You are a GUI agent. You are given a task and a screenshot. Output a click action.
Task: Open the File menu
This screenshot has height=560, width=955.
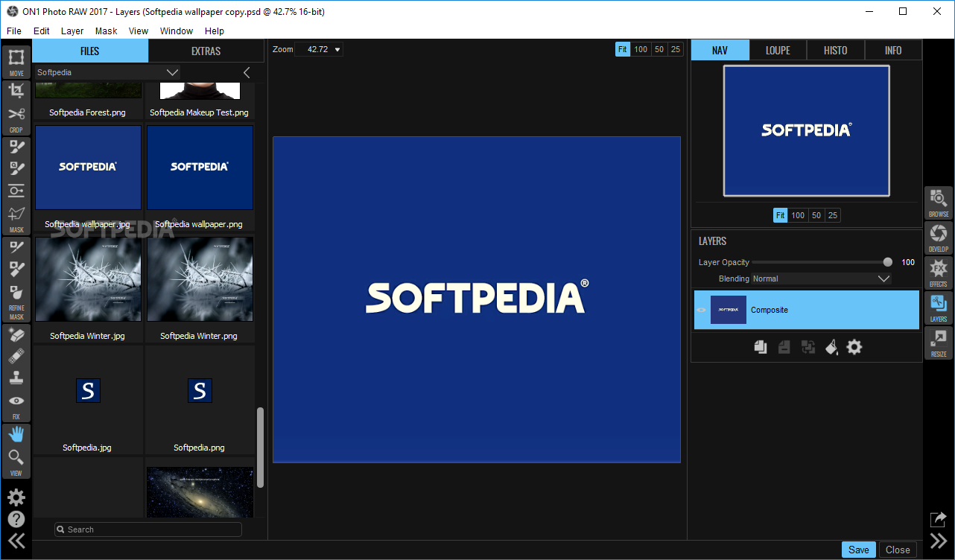click(x=14, y=31)
